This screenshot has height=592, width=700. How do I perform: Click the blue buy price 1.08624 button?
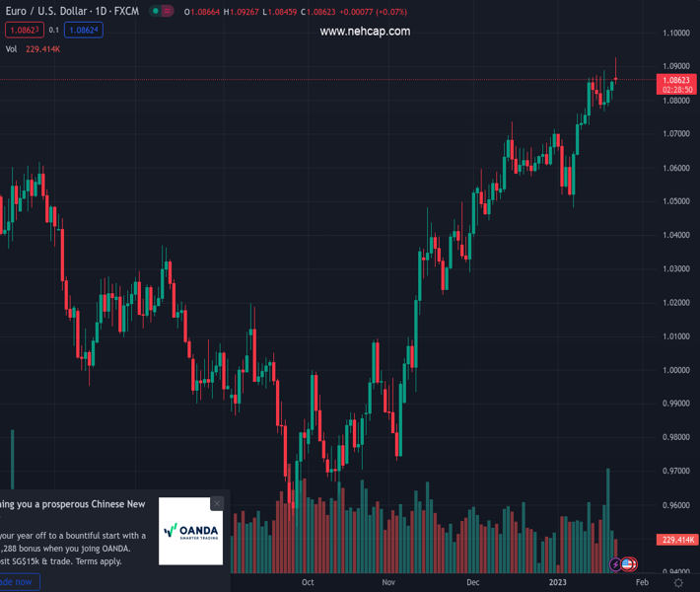[85, 31]
